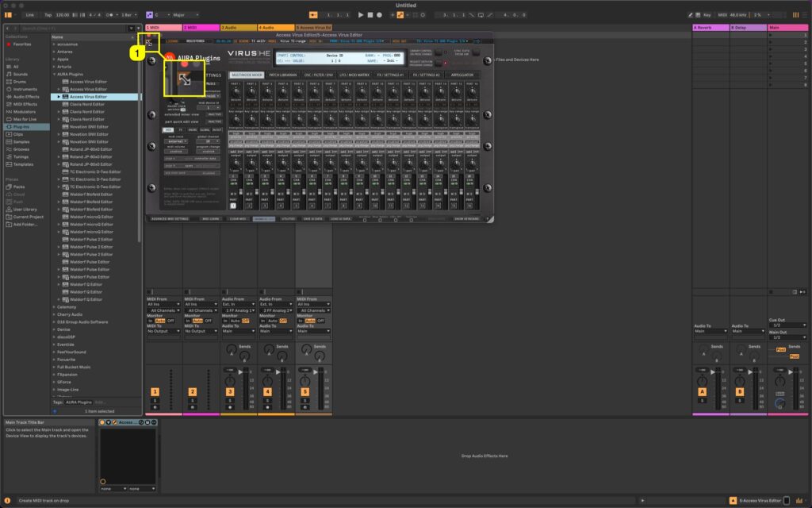Collapse the AURA Plugins folder in the browser
This screenshot has height=508, width=812.
[55, 74]
